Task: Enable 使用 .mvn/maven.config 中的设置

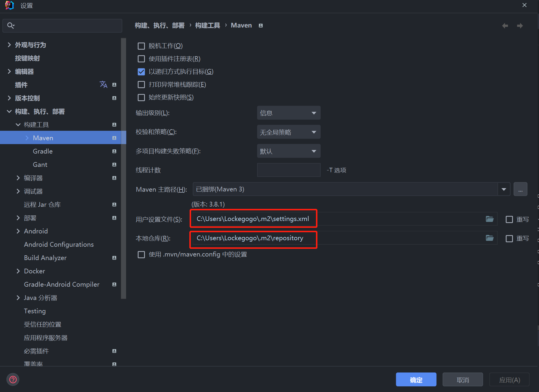Action: coord(141,254)
